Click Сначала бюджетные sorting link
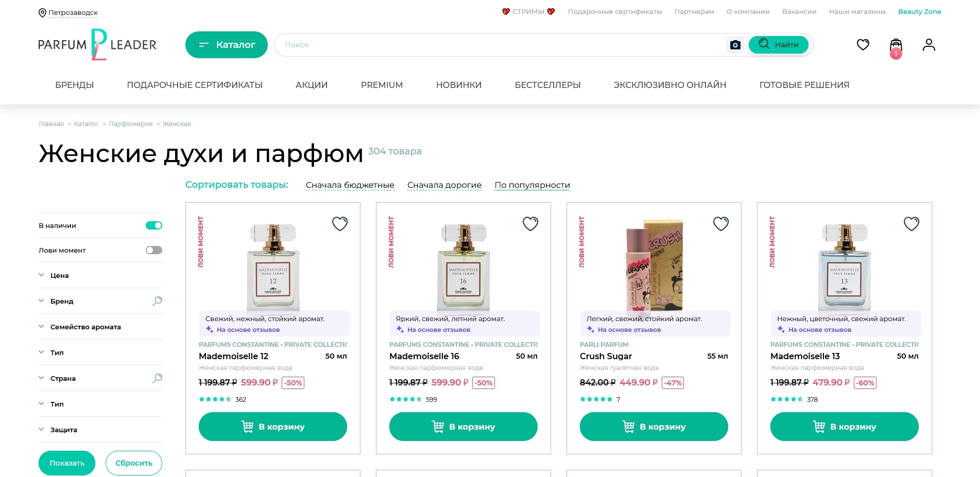 (x=350, y=185)
